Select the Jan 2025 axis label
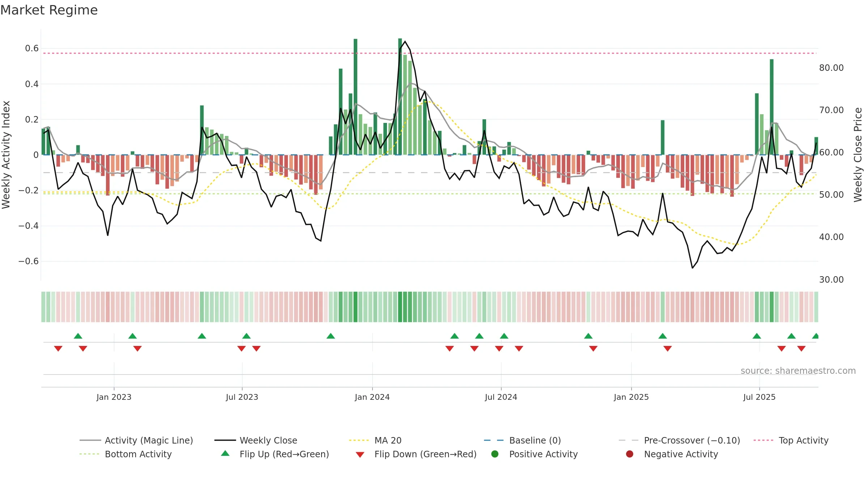This screenshot has height=488, width=868. pos(631,397)
